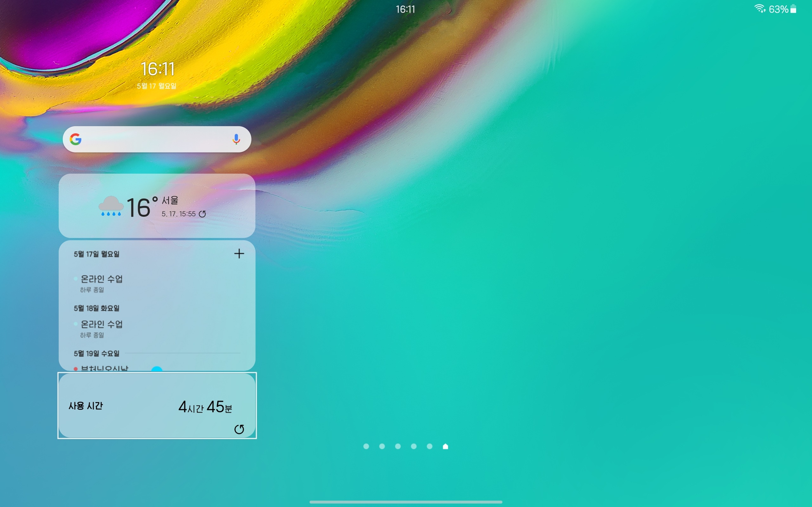Tap the battery icon in status bar
The image size is (812, 507).
point(793,9)
